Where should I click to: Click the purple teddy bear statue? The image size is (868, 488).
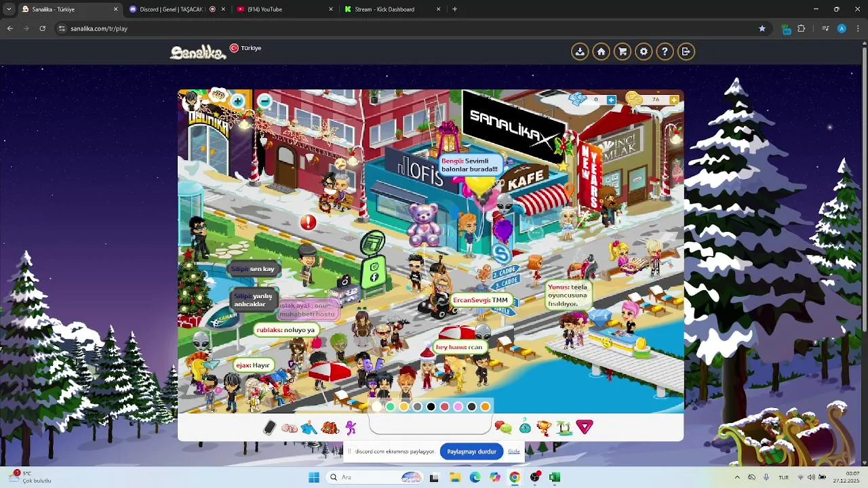coord(423,224)
